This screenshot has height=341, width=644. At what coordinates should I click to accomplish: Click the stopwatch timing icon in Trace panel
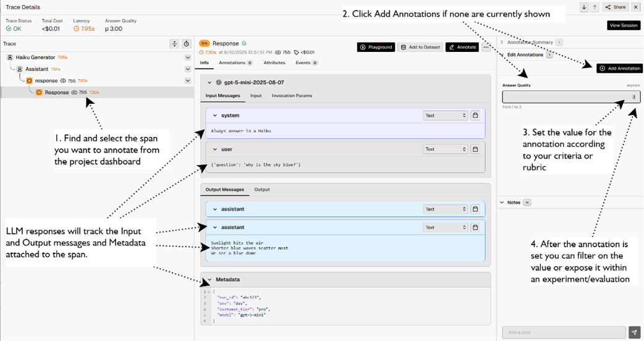[186, 44]
